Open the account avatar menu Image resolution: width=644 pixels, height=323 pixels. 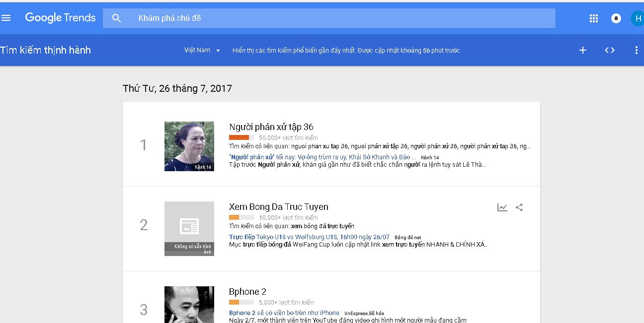637,18
